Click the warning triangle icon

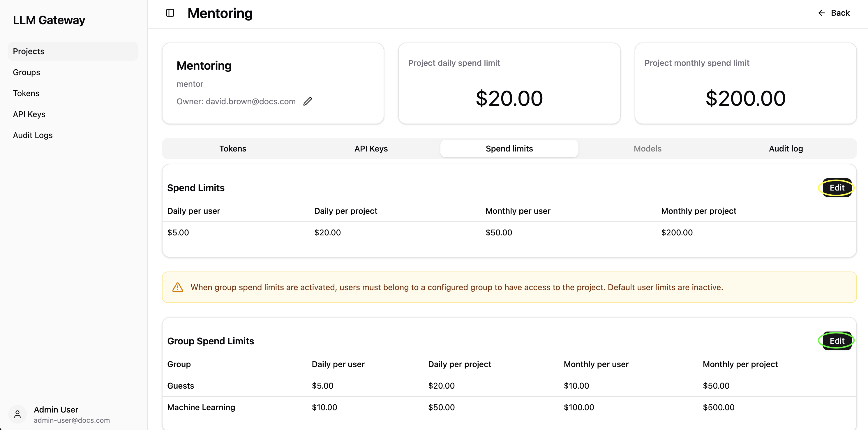point(178,288)
